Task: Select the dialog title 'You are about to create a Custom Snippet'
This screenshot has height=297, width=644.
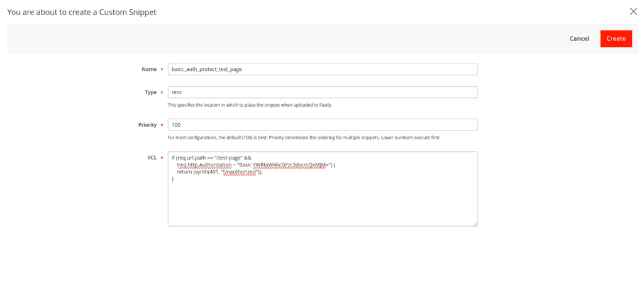Action: click(x=82, y=13)
